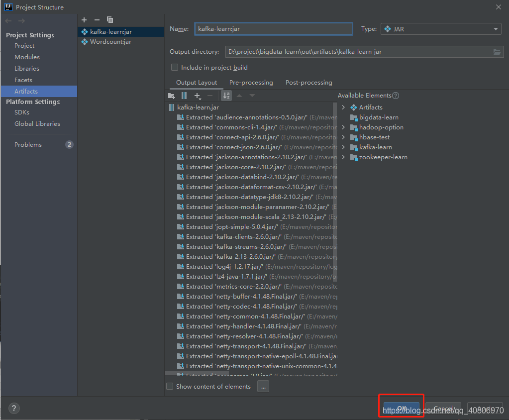This screenshot has height=420, width=509.
Task: Open help with question mark button
Action: point(13,409)
